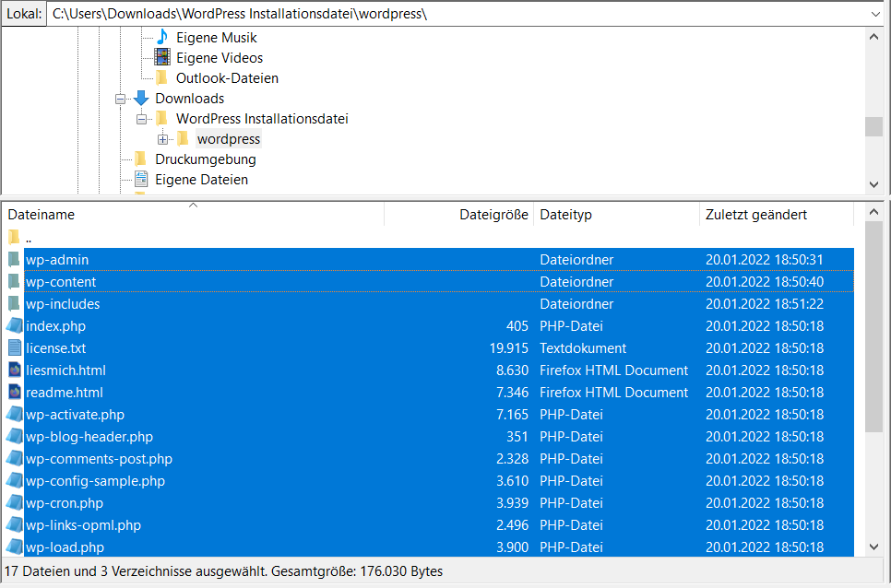
Task: Click the index.php file icon
Action: (14, 325)
